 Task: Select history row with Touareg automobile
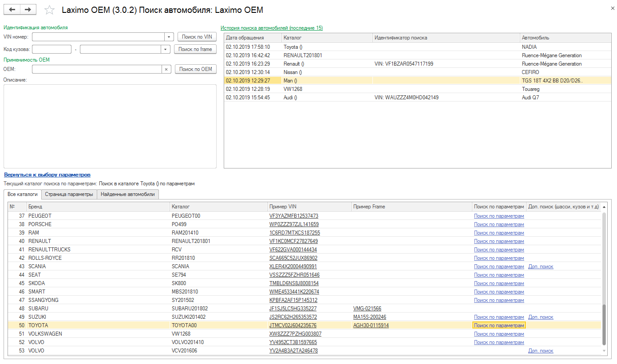[x=418, y=89]
